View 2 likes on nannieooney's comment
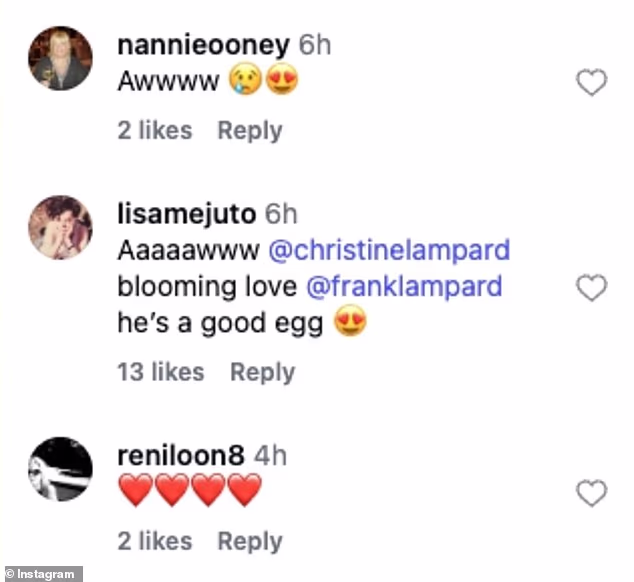This screenshot has width=634, height=582. click(x=154, y=131)
